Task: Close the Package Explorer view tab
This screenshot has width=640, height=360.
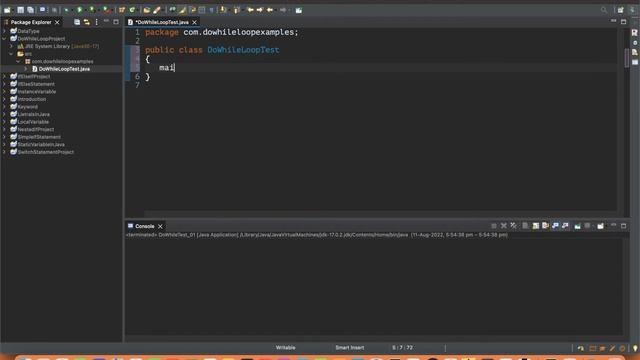Action: 57,22
